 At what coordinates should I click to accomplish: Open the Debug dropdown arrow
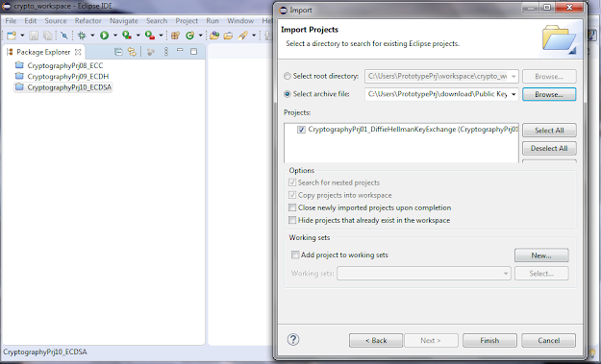tap(92, 36)
